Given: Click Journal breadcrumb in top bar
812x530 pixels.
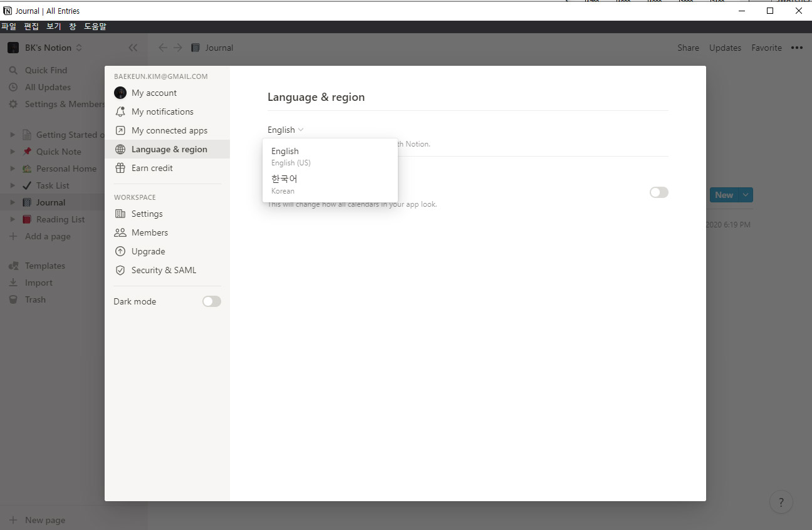Looking at the screenshot, I should 212,48.
